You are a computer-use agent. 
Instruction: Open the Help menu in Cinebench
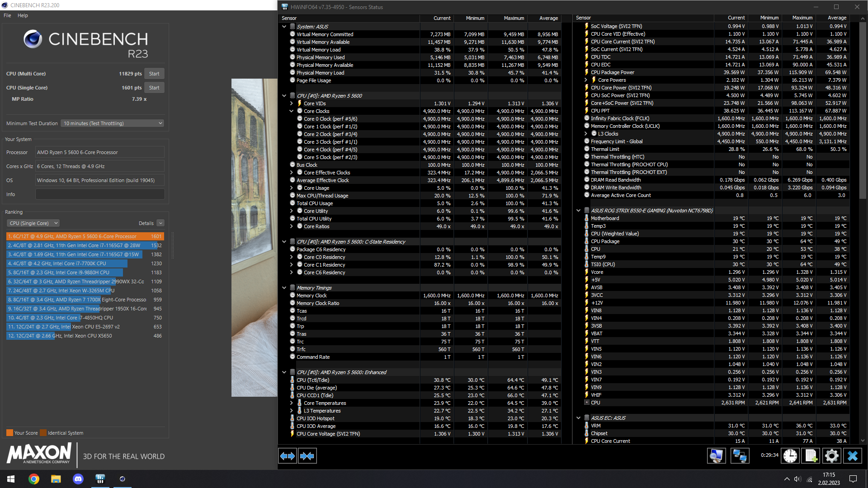point(23,15)
